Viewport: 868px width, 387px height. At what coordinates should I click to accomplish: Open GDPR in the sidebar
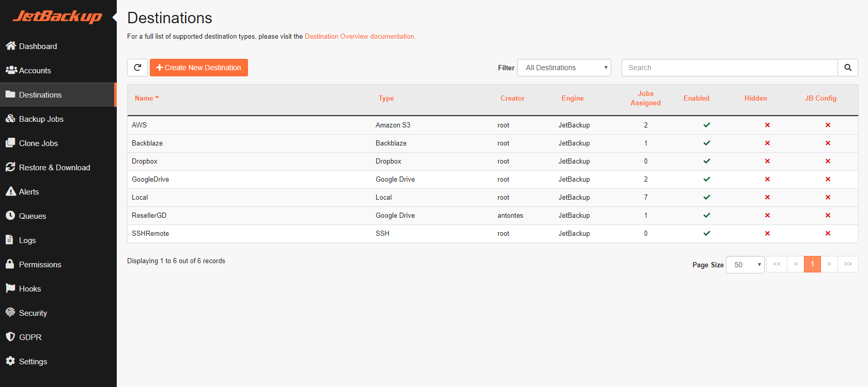coord(58,337)
